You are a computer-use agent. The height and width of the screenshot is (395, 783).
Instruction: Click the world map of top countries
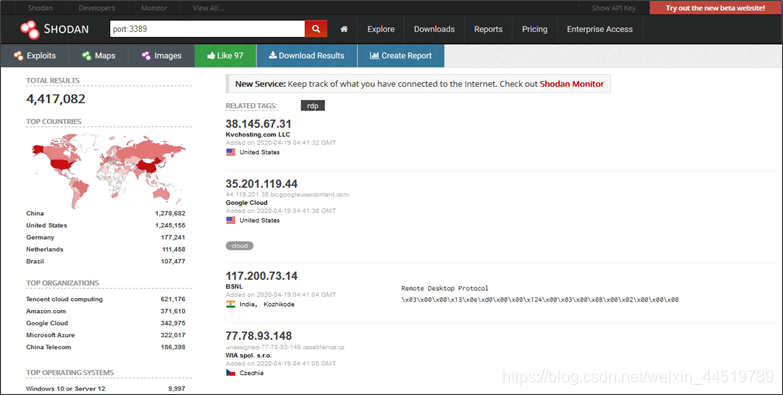108,170
